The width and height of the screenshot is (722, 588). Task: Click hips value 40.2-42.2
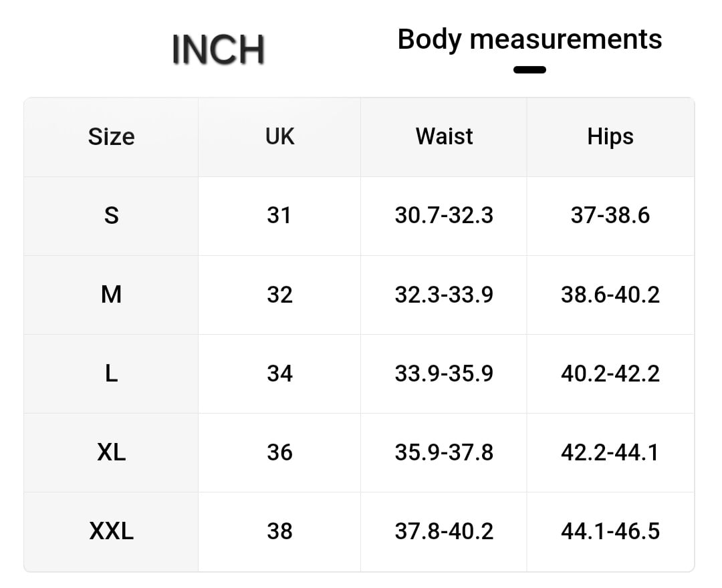pos(610,374)
